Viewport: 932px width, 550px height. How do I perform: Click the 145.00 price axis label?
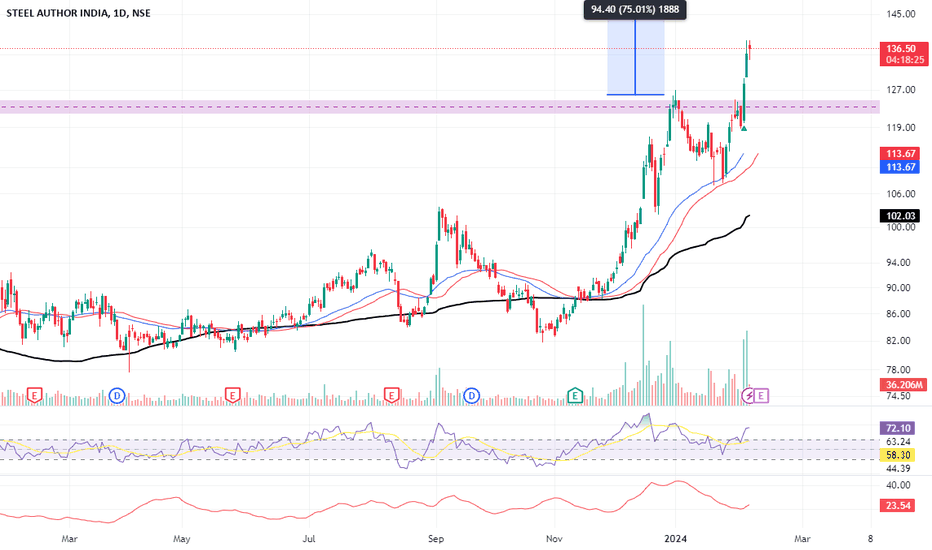click(x=901, y=14)
